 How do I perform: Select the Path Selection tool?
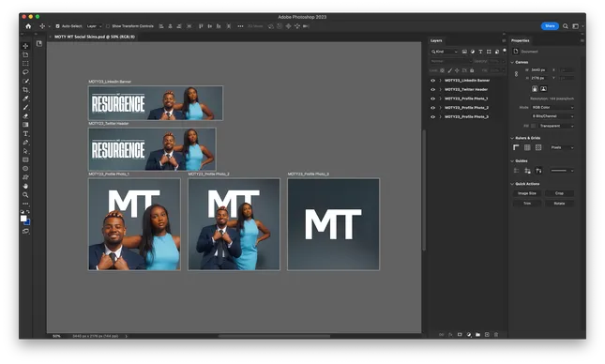(25, 151)
